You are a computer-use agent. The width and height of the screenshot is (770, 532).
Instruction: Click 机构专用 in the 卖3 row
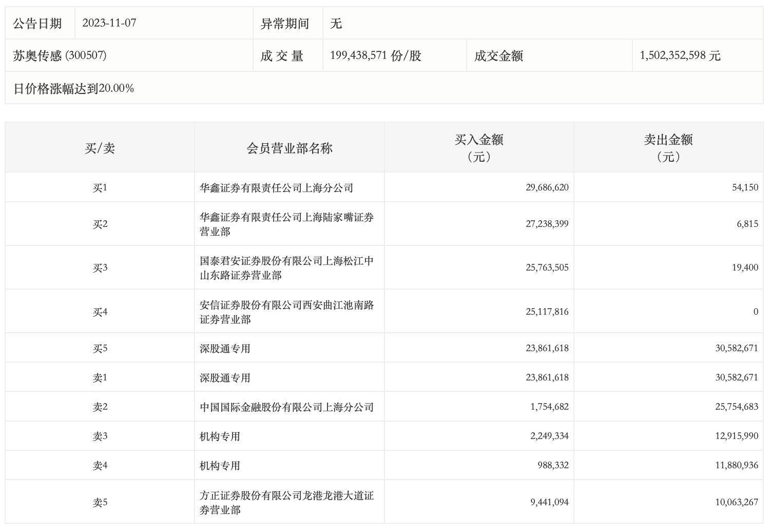tap(220, 436)
